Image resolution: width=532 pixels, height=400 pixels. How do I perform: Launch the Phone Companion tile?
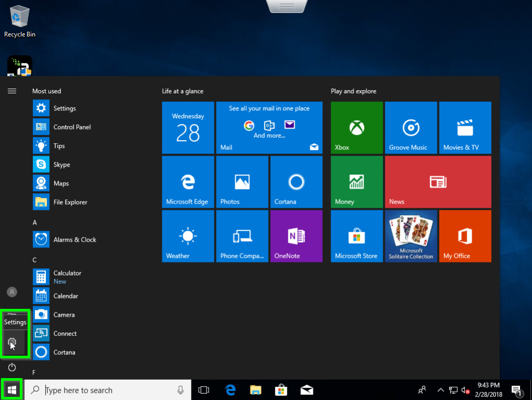pyautogui.click(x=242, y=236)
